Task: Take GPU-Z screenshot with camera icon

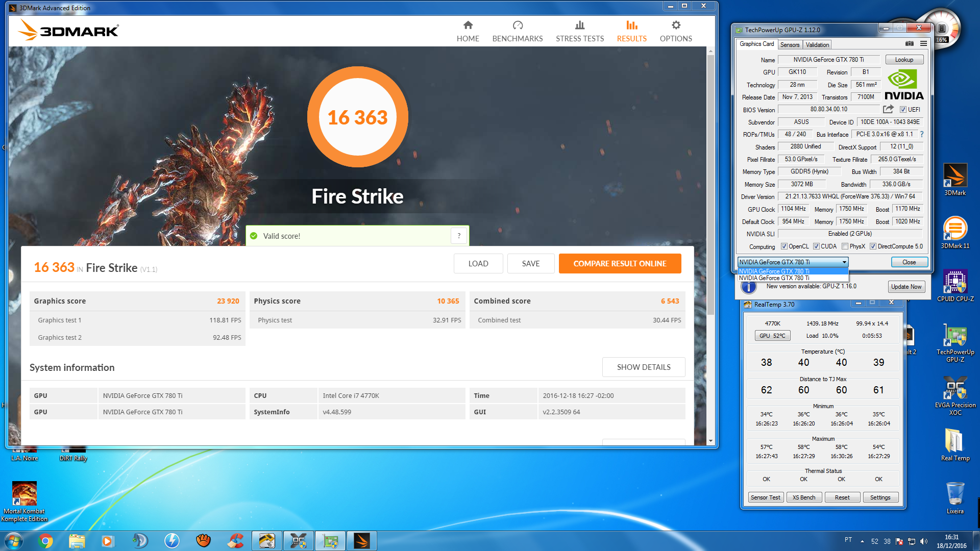Action: click(x=910, y=44)
